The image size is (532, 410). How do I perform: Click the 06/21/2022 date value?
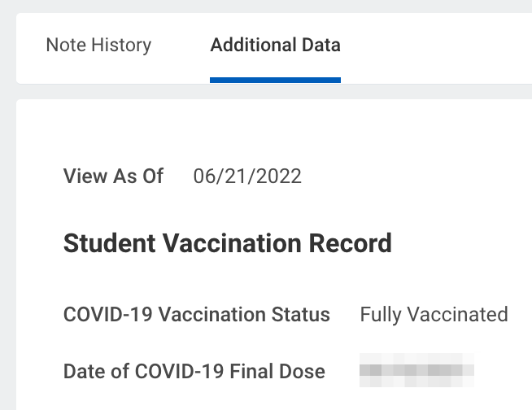pos(247,177)
